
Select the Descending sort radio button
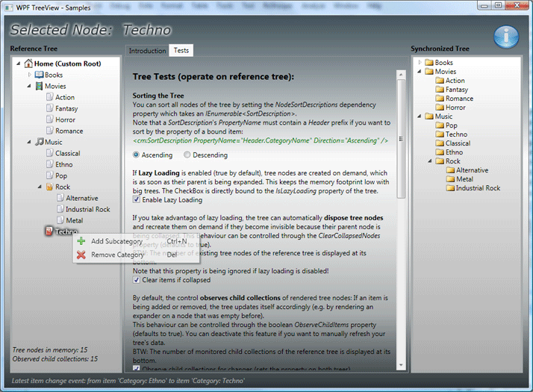[x=187, y=155]
